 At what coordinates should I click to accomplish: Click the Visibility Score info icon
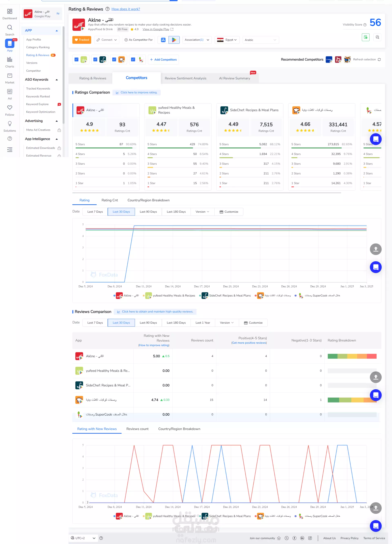[x=365, y=25]
